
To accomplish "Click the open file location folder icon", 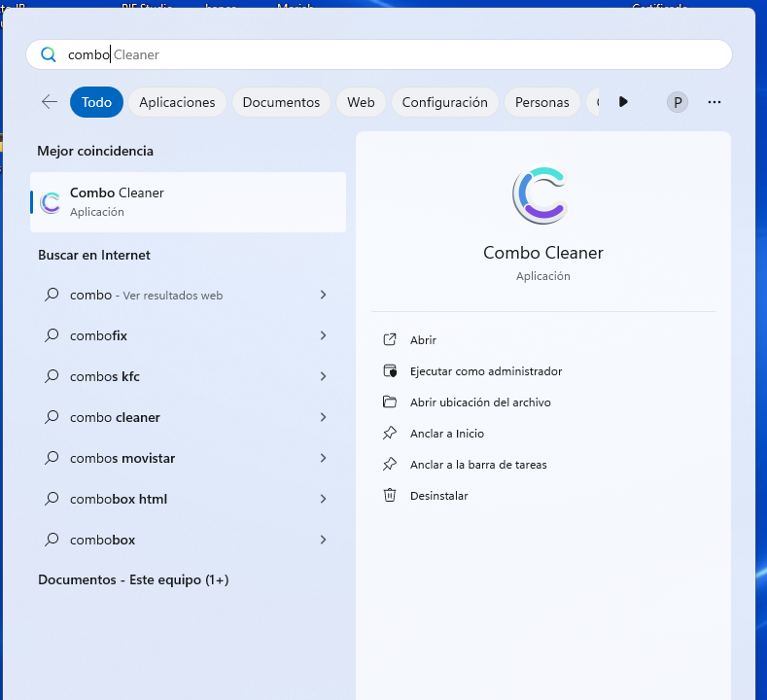I will 390,402.
